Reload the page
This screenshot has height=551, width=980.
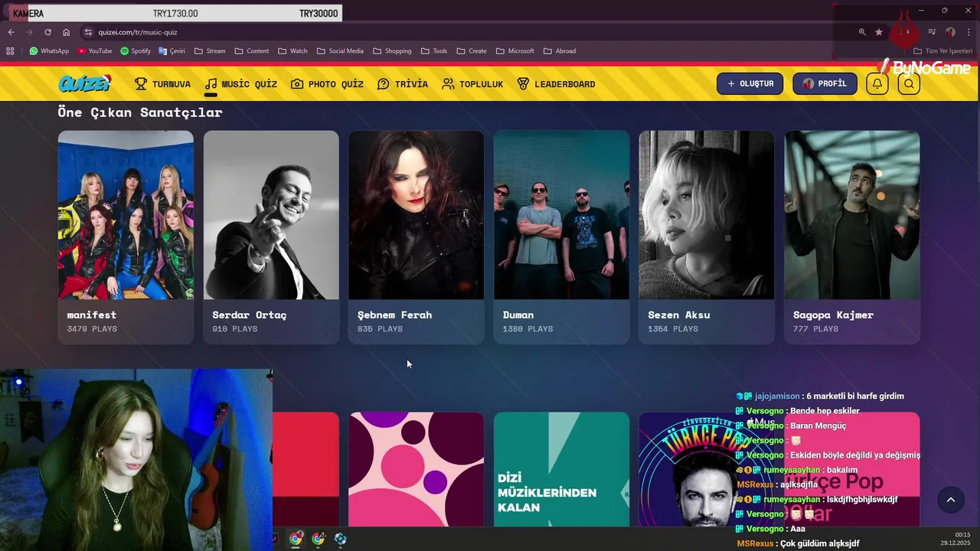(x=47, y=32)
